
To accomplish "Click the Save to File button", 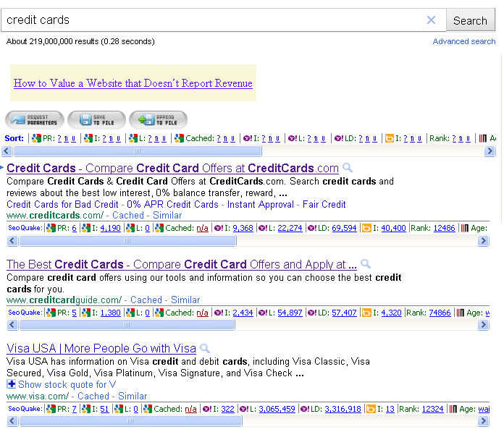I will point(96,120).
